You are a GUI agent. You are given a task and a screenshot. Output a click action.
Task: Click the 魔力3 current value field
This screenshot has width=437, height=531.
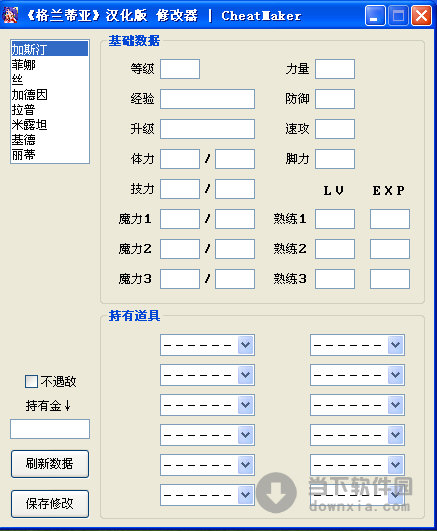[180, 279]
